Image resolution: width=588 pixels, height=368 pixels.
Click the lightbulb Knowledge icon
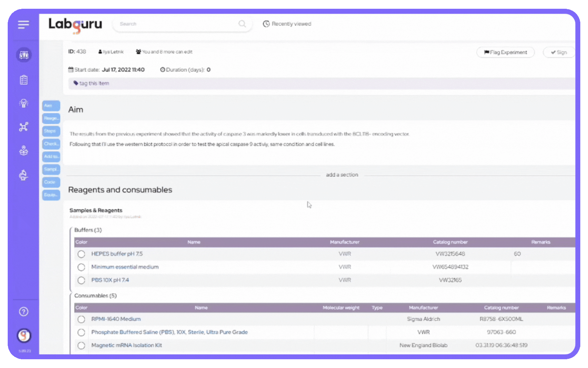[x=23, y=103]
